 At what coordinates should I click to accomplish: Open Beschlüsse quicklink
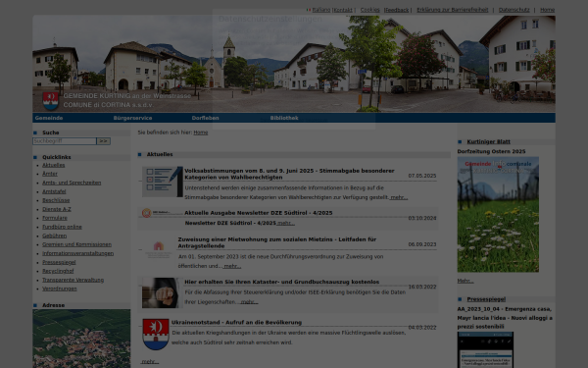point(56,200)
